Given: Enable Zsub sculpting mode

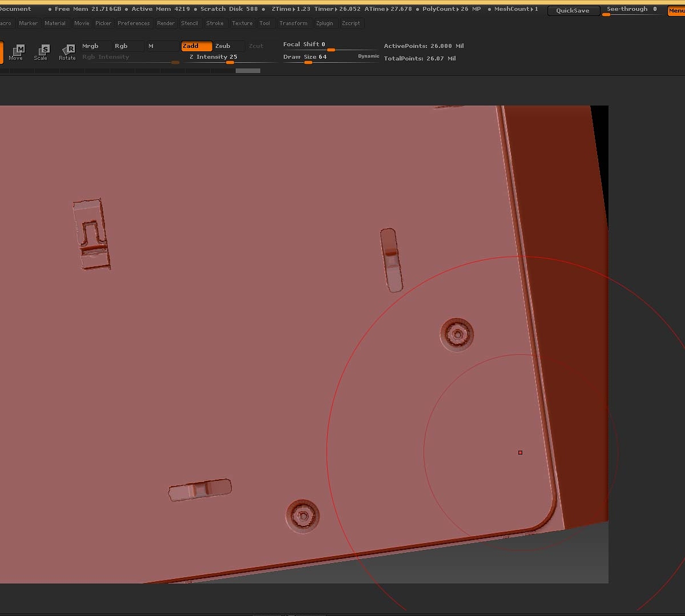Looking at the screenshot, I should click(228, 46).
